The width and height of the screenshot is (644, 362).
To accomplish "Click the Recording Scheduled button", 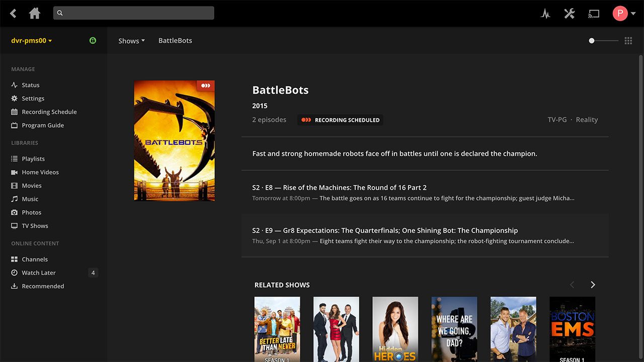I will 340,120.
